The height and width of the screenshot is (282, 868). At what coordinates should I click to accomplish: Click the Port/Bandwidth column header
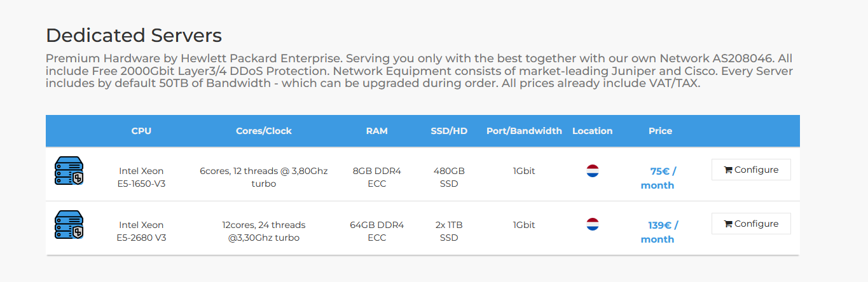524,131
